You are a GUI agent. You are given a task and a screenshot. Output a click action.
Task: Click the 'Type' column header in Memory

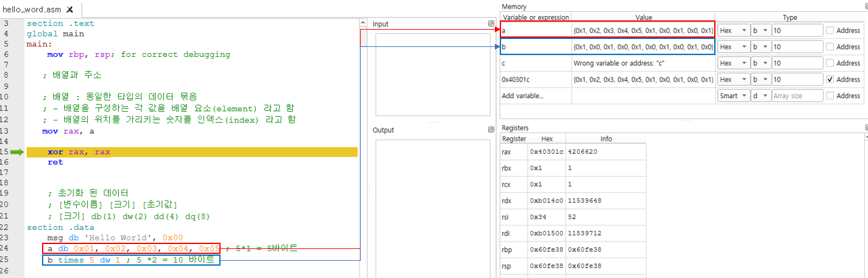[x=790, y=17]
